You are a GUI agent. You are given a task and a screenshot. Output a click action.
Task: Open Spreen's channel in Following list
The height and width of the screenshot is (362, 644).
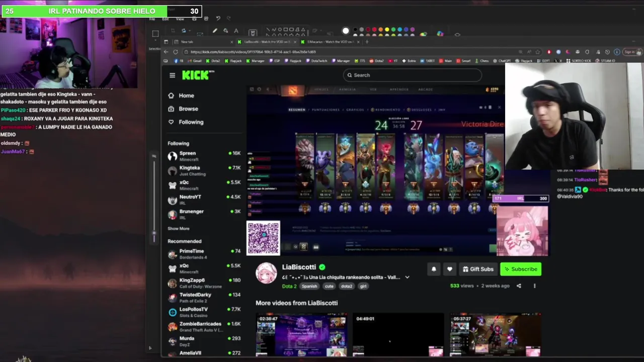coord(204,156)
